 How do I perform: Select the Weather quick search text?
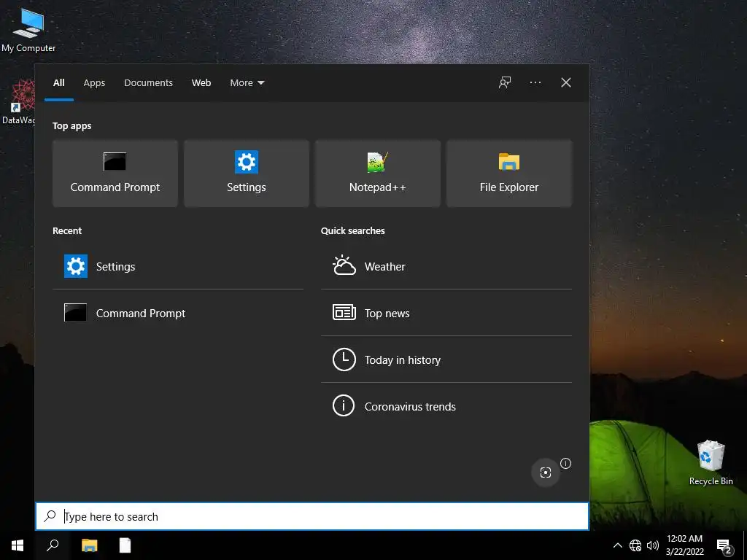pos(385,267)
